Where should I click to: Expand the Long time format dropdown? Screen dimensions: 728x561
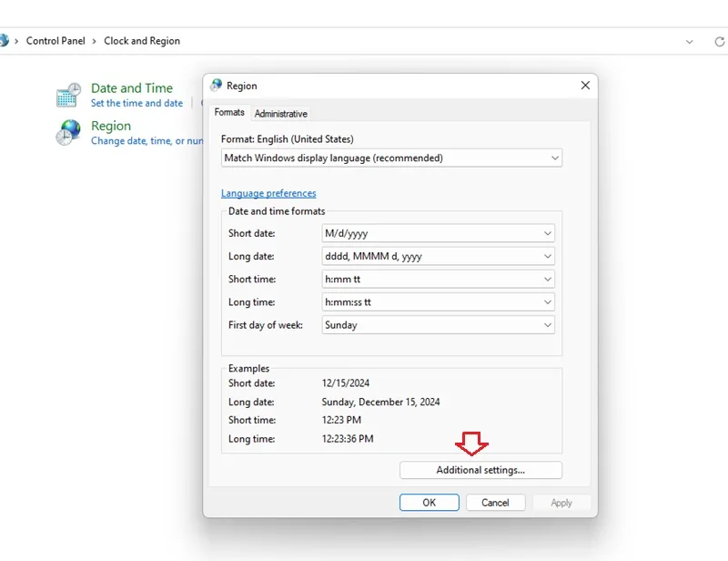438,302
